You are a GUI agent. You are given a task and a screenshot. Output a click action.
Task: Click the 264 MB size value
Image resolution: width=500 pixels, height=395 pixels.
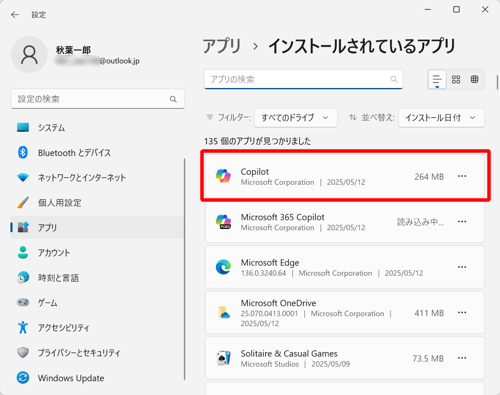(429, 177)
